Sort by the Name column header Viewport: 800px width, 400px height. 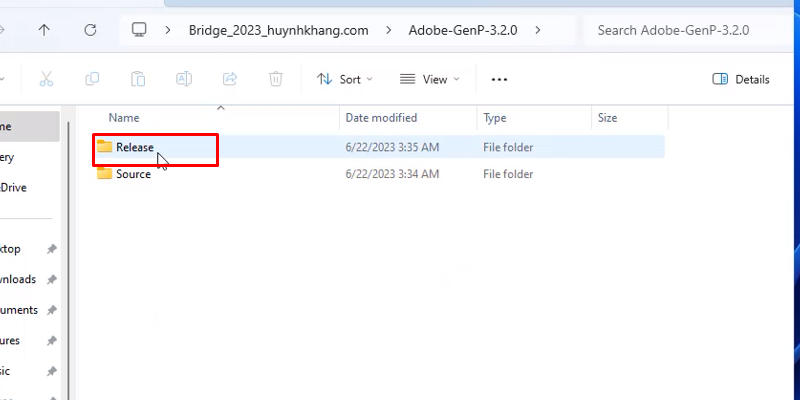[123, 118]
